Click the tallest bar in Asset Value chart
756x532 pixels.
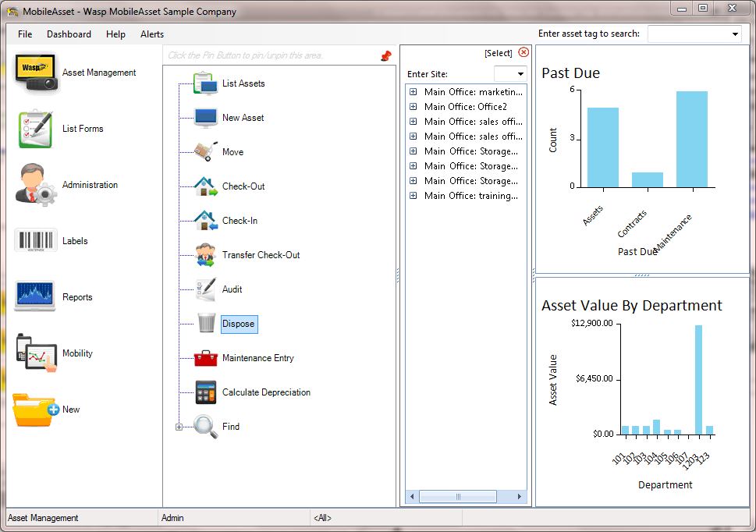(698, 380)
